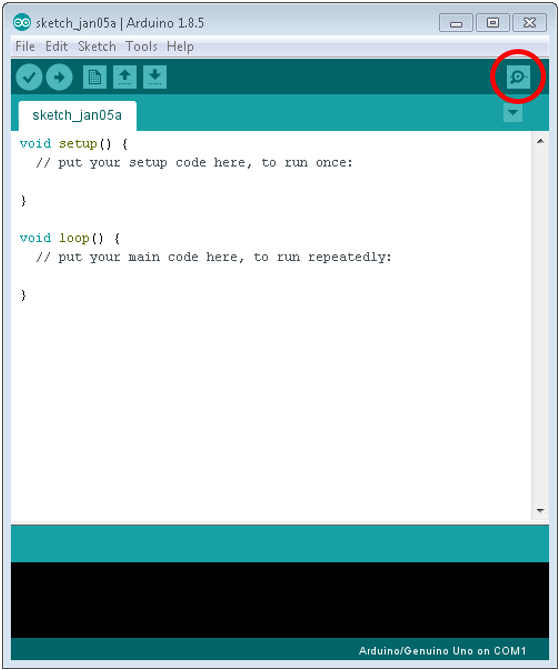Open the Edit menu
The image size is (559, 670).
click(x=56, y=46)
